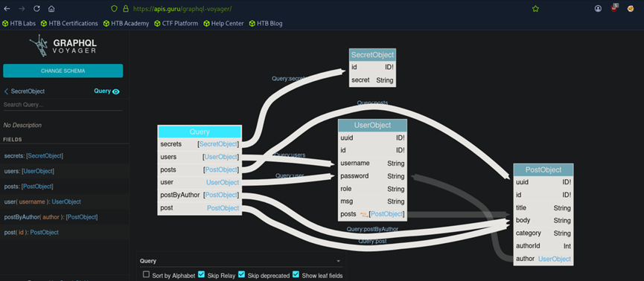Screen dimensions: 644x281
Task: Click post row in Query node
Action: (x=200, y=208)
